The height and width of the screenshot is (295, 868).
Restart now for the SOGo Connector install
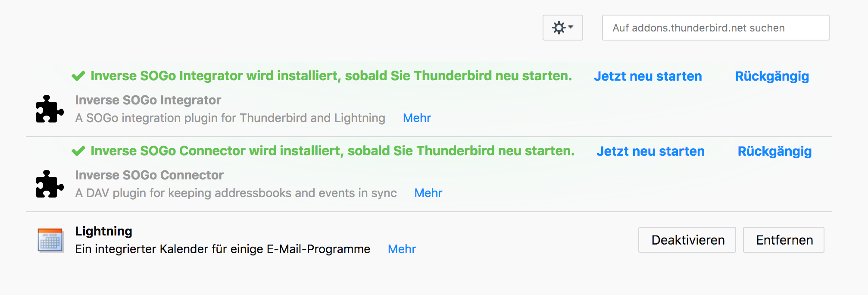click(650, 151)
